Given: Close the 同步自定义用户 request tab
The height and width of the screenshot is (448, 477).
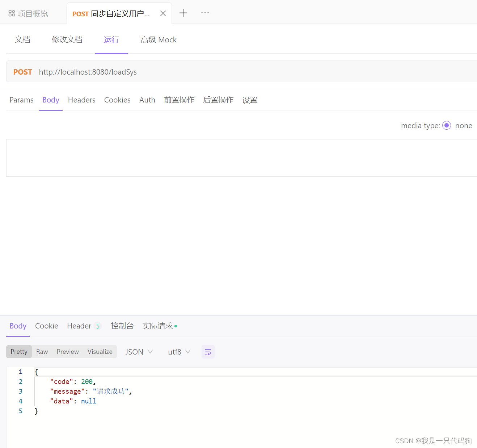Looking at the screenshot, I should pyautogui.click(x=162, y=13).
